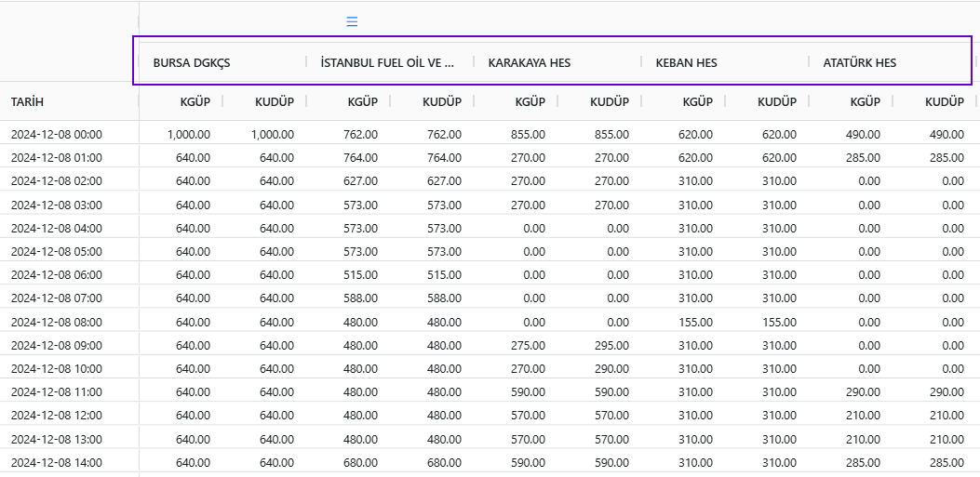Sort by KGÜP under BURSA DGKÇS
This screenshot has height=477, width=980.
coord(195,101)
